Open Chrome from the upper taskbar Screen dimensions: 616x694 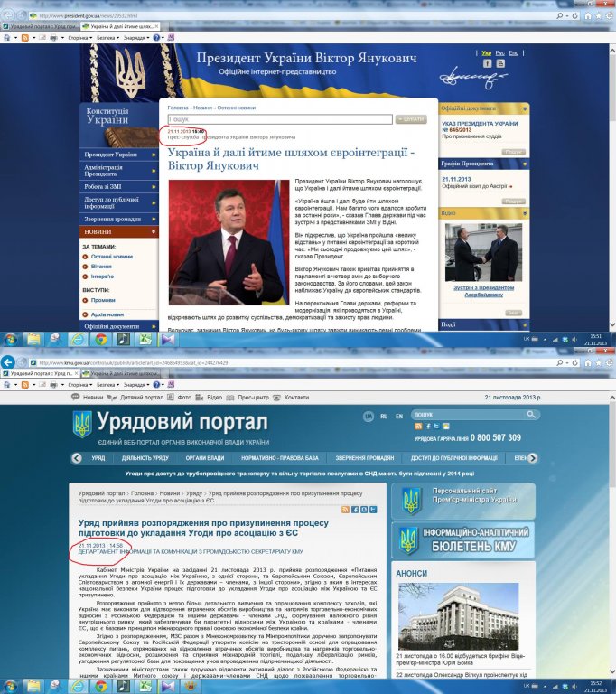(x=101, y=340)
